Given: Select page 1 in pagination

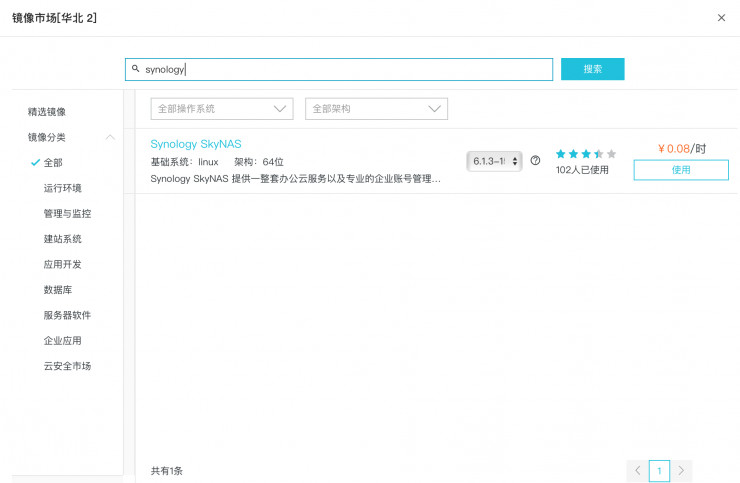Looking at the screenshot, I should coord(659,471).
